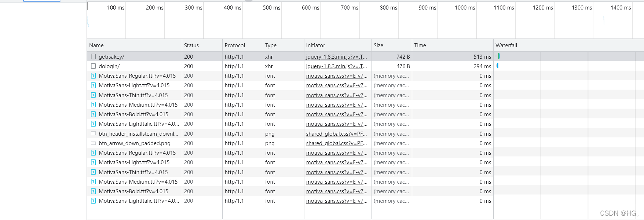Click the document icon beside dologin/

click(93, 66)
